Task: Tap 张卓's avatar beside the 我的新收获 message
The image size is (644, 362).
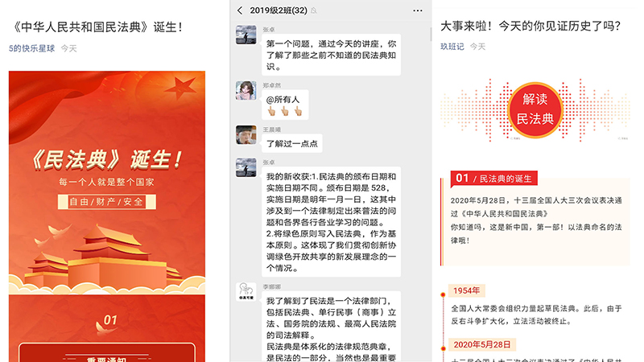Action: [x=246, y=167]
